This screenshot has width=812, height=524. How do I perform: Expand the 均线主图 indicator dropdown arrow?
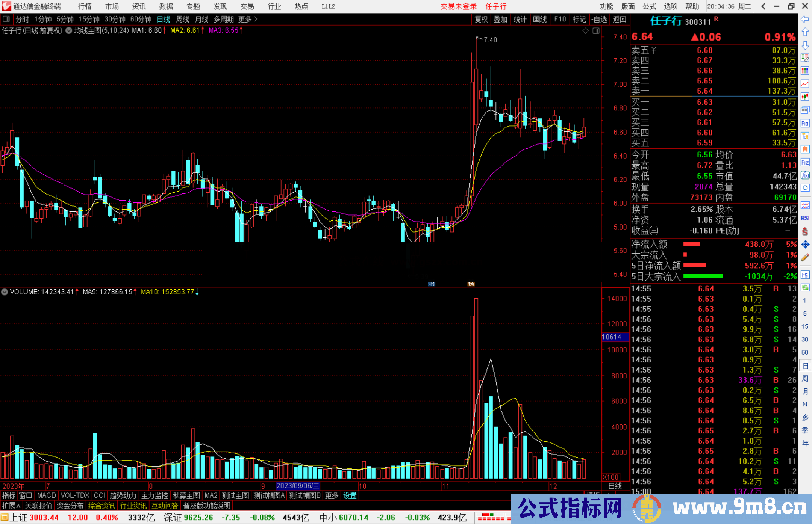coord(69,31)
